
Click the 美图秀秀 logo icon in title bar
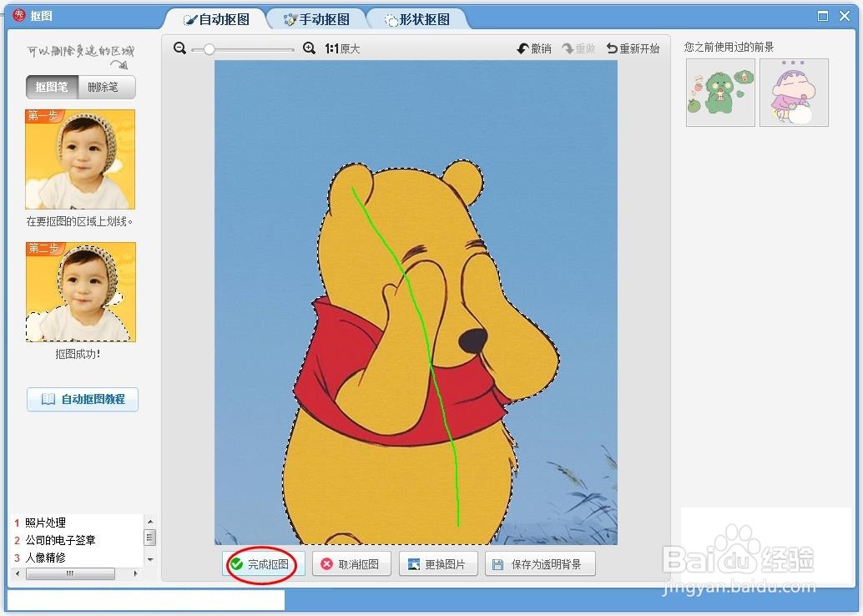(x=19, y=15)
